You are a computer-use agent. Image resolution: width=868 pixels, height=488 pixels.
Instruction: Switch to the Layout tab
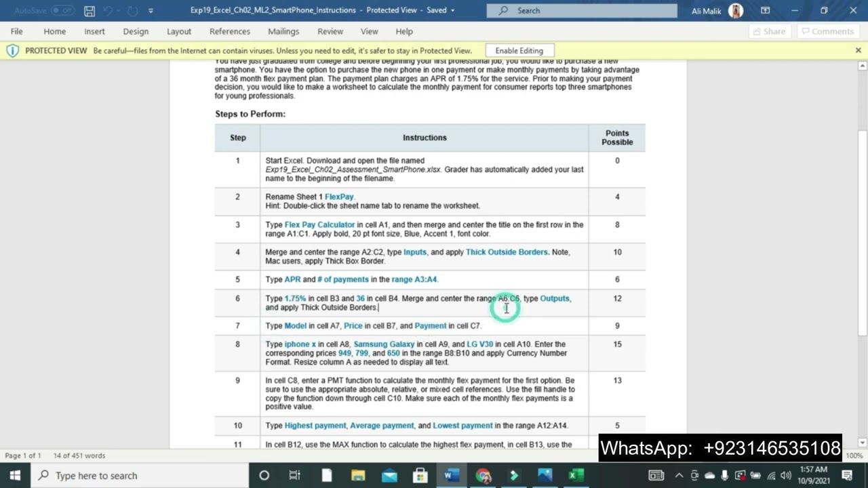tap(179, 31)
